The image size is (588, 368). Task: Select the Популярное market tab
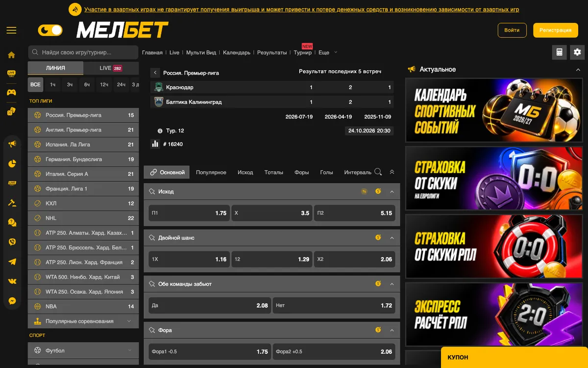211,172
